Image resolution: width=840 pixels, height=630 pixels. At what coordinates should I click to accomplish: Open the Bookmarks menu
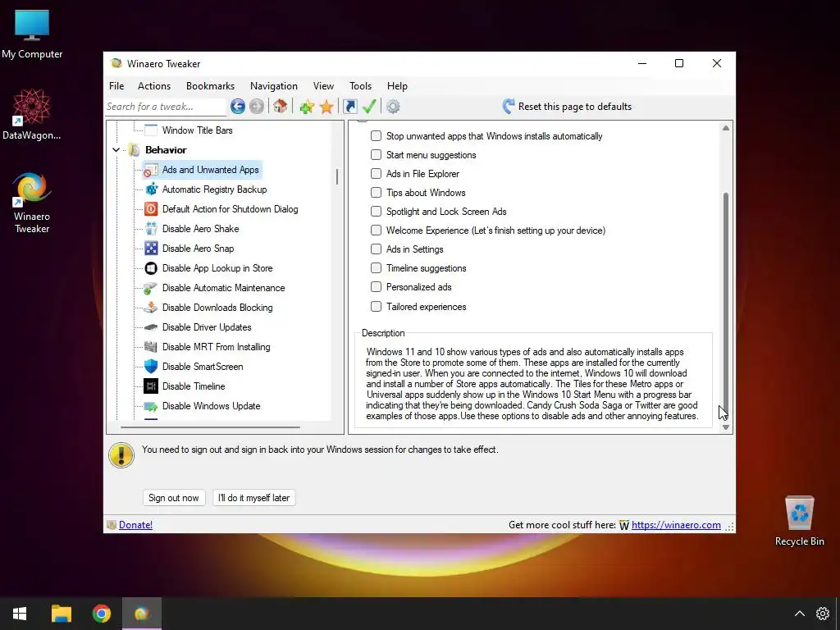(210, 85)
